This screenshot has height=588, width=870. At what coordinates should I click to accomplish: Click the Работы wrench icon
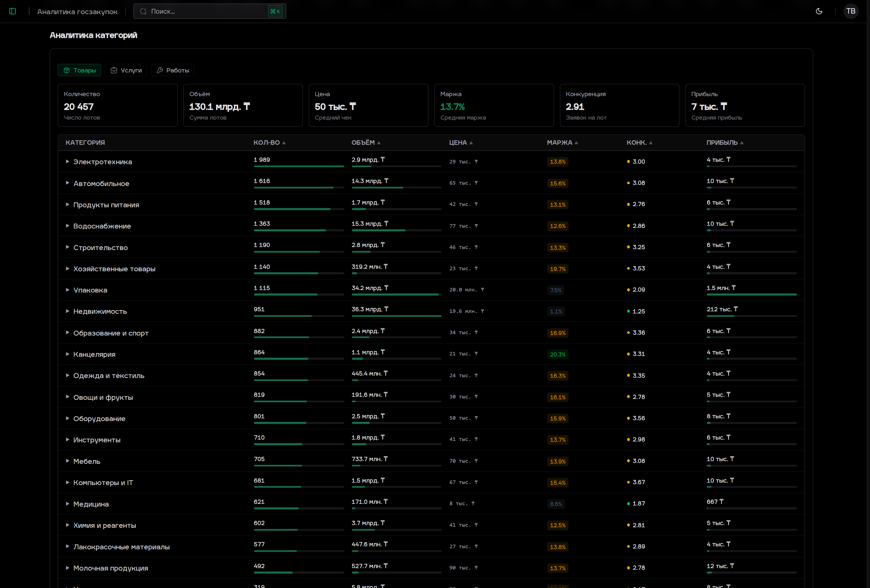pyautogui.click(x=160, y=70)
